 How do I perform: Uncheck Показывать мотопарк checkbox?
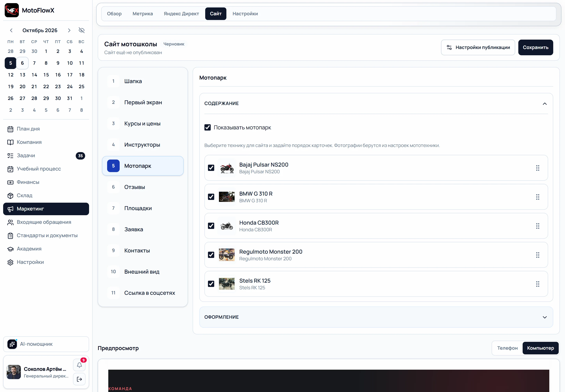[x=208, y=127]
